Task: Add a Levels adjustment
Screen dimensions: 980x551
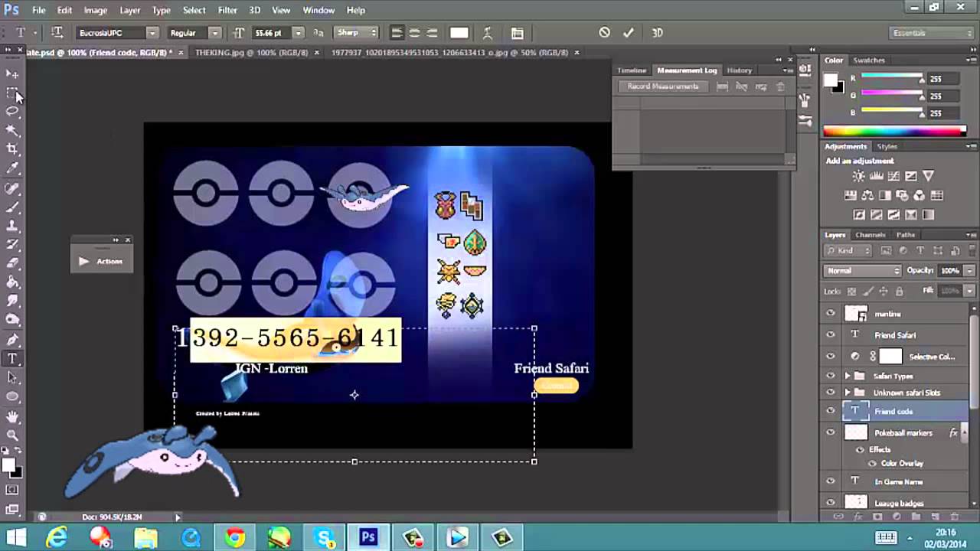Action: point(876,176)
